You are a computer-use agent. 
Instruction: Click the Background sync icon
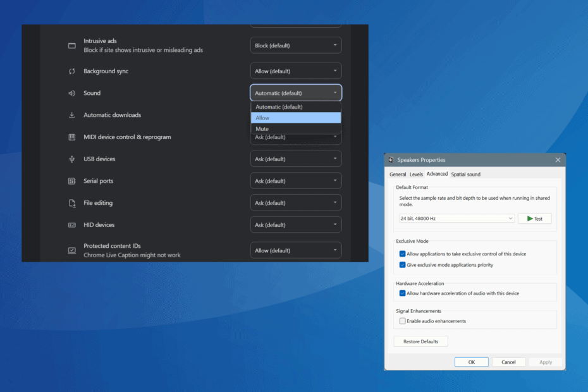pos(72,71)
